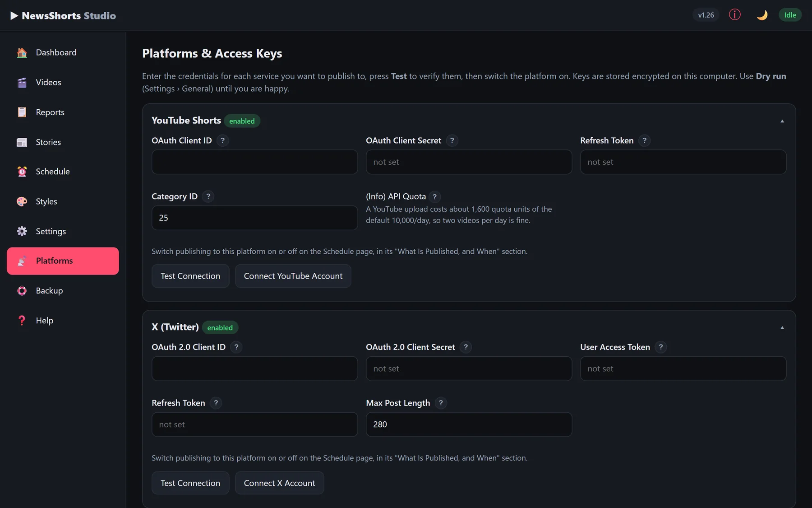Click the Stories newspaper icon
Screen dimensions: 812x508
pyautogui.click(x=22, y=142)
